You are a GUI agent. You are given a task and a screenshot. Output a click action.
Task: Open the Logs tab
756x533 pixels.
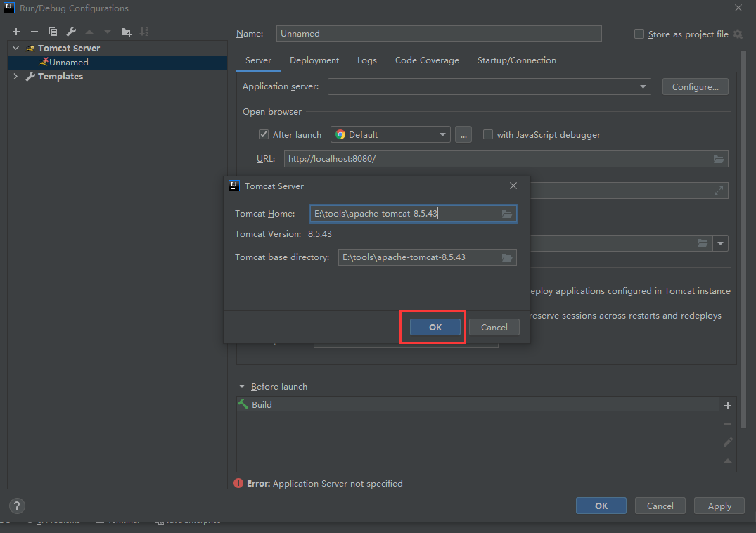point(367,60)
